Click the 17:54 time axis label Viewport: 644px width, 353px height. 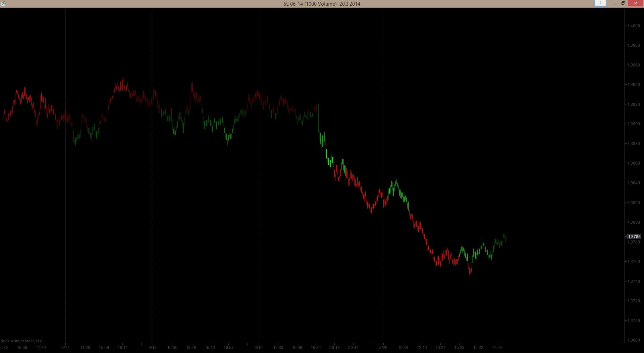(x=497, y=348)
